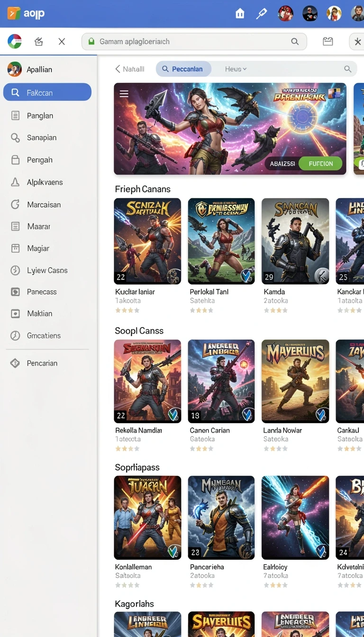The image size is (364, 637).
Task: Open Canen Carian game thumbnail
Action: pos(221,381)
